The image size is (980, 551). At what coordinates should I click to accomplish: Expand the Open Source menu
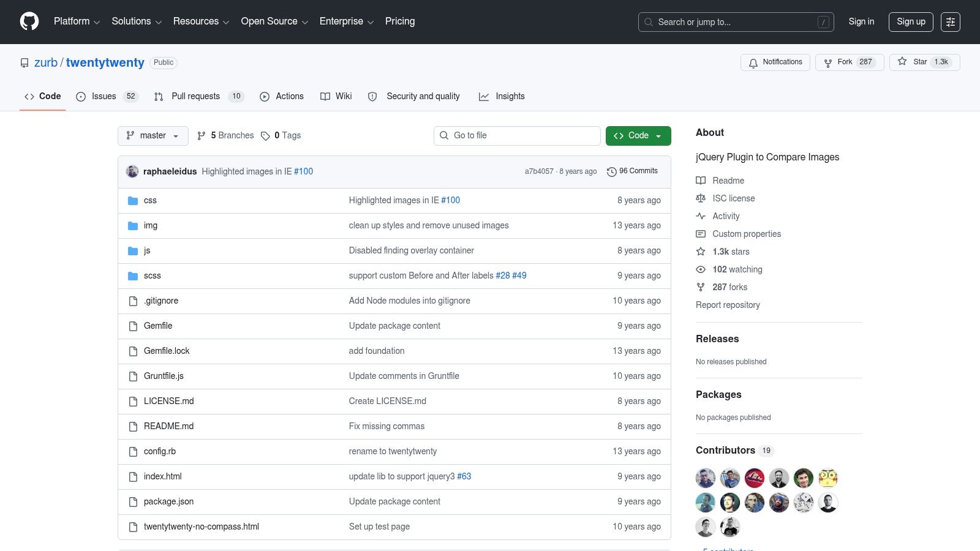point(274,21)
